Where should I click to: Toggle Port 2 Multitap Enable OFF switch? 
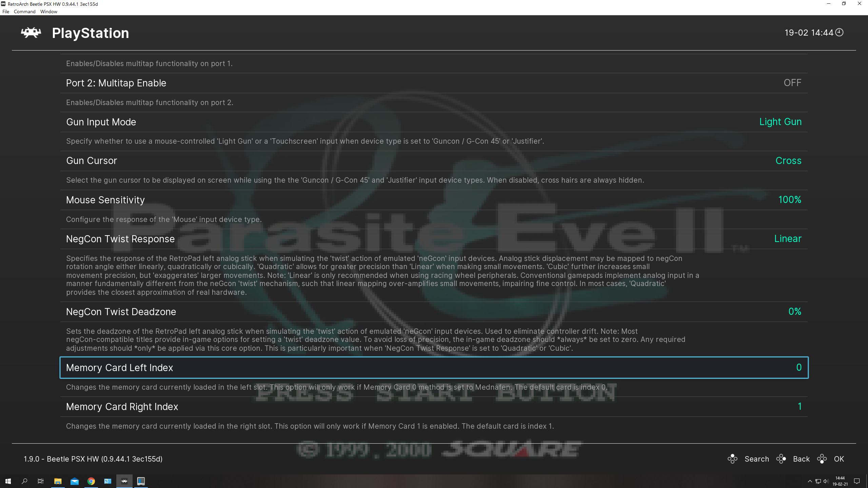[x=793, y=83]
